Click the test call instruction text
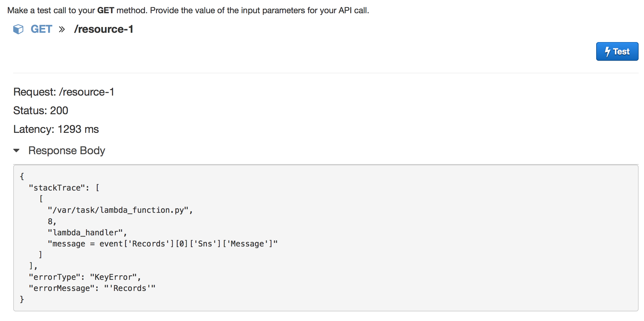This screenshot has height=321, width=644. pyautogui.click(x=188, y=10)
